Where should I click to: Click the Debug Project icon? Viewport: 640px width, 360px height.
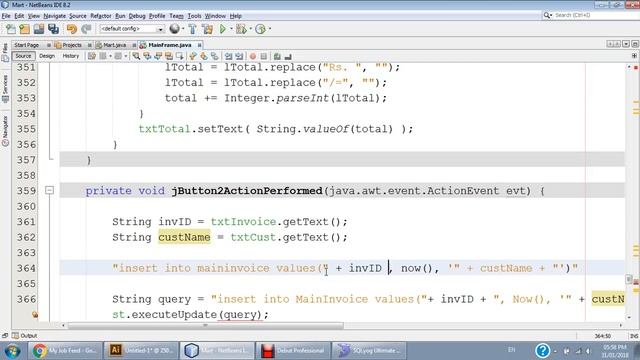click(x=241, y=29)
